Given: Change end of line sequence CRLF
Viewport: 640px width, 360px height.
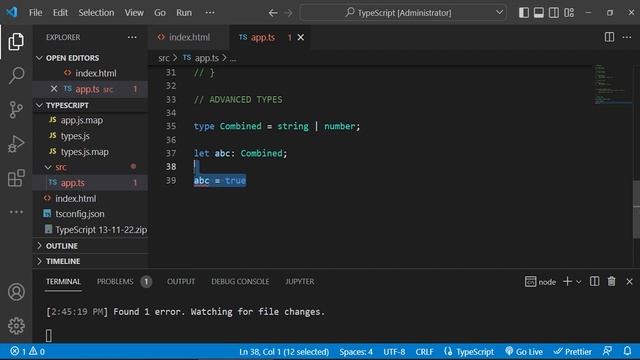Looking at the screenshot, I should coord(424,351).
